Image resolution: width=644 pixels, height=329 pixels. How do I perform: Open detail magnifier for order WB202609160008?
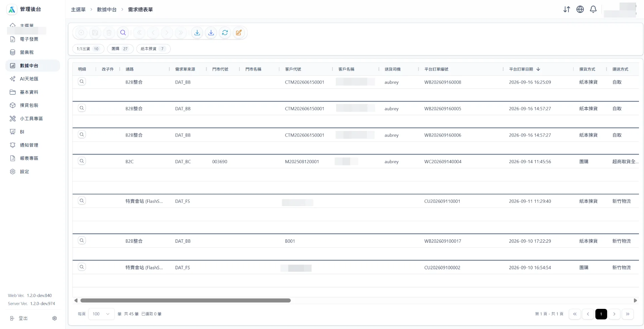tap(82, 82)
